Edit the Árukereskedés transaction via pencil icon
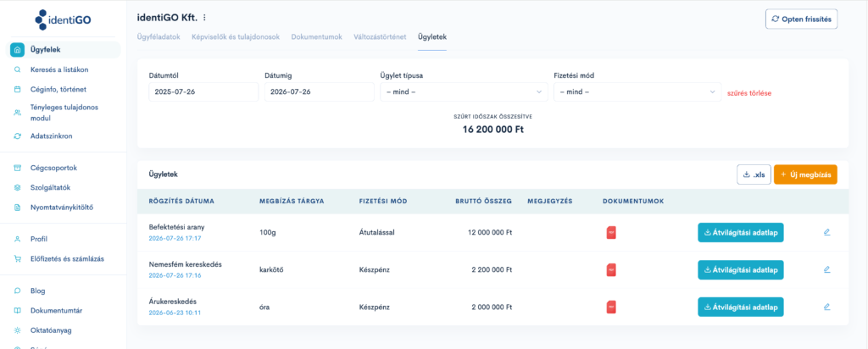 click(827, 307)
